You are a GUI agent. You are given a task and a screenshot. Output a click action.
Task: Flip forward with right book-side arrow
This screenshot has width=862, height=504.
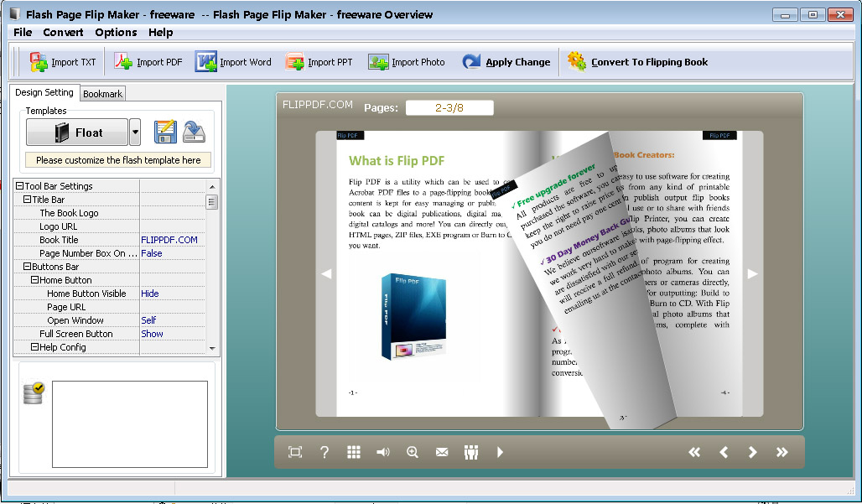click(x=752, y=273)
